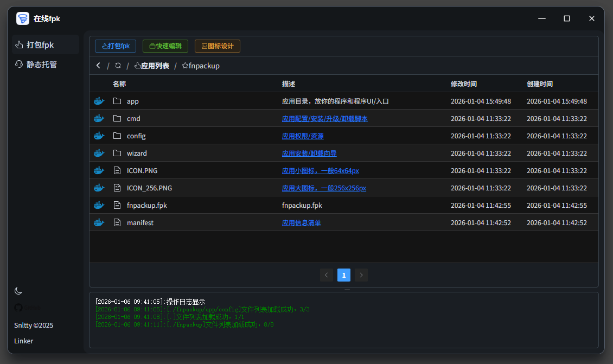
Task: Click the folder icon of the config directory
Action: click(x=117, y=136)
